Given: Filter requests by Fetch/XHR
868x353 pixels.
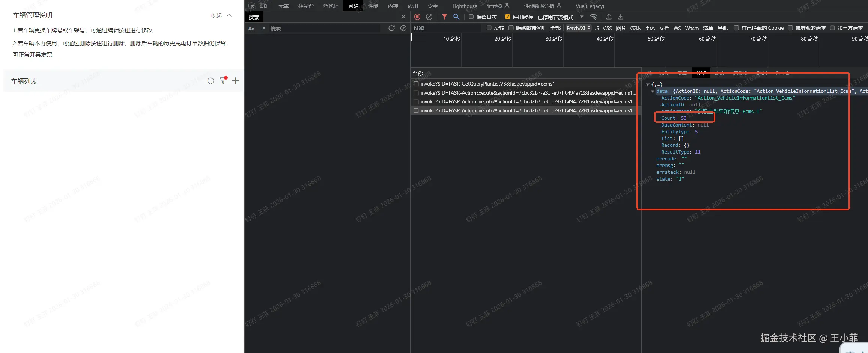Looking at the screenshot, I should (578, 28).
